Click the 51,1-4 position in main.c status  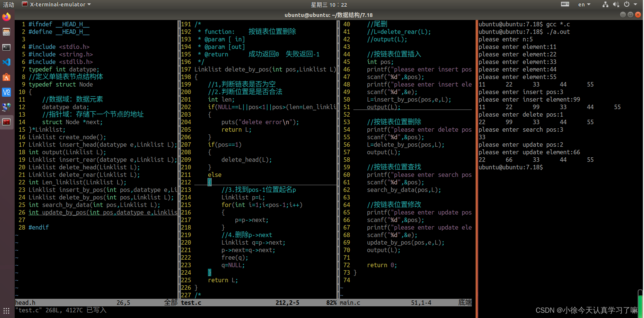point(421,303)
